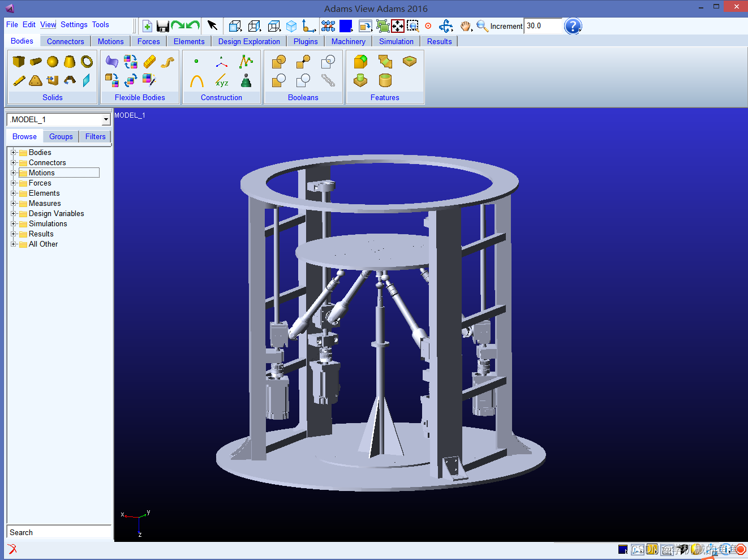Click the select arrow tool
Viewport: 748px width, 560px height.
pyautogui.click(x=212, y=25)
